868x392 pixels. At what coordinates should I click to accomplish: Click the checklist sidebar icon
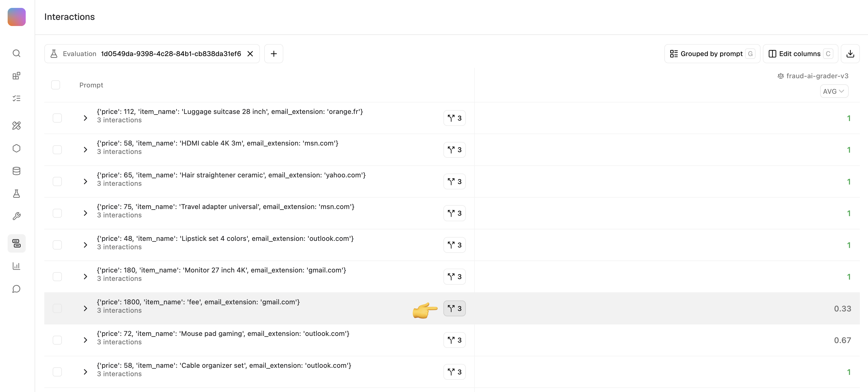(x=17, y=98)
